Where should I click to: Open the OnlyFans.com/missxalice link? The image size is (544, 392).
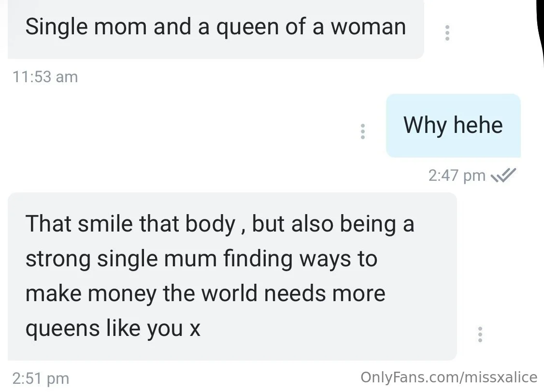point(449,377)
